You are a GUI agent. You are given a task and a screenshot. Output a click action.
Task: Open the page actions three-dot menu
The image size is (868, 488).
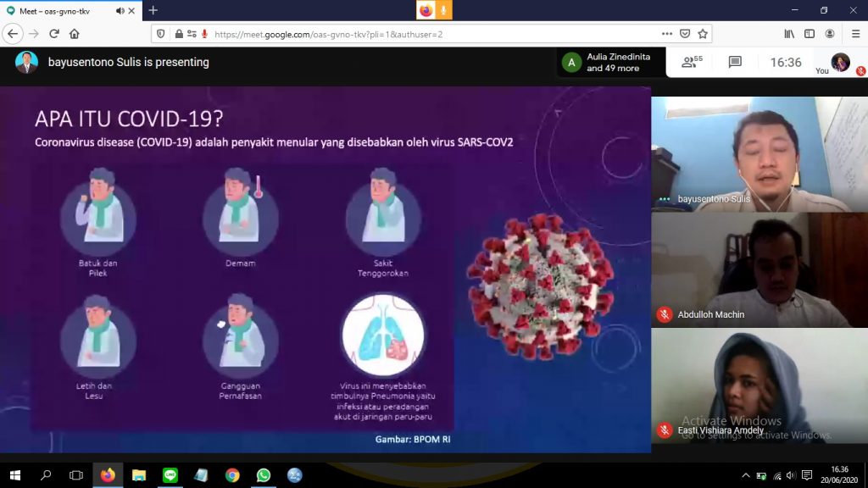tap(667, 33)
